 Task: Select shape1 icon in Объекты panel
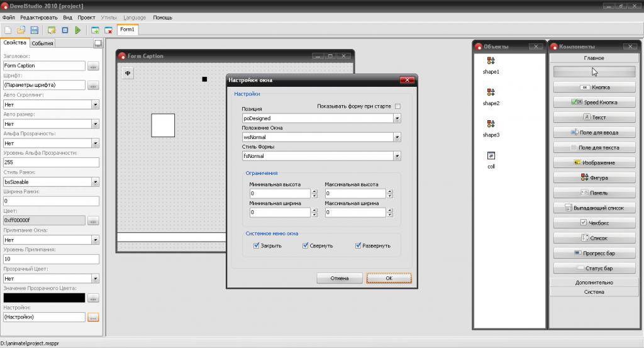pos(491,61)
